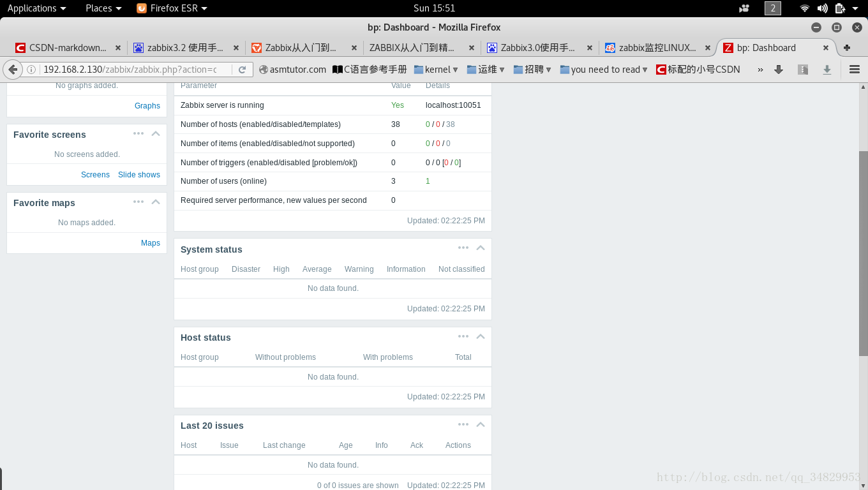
Task: Open the 运维 bookmarks folder
Action: point(486,70)
